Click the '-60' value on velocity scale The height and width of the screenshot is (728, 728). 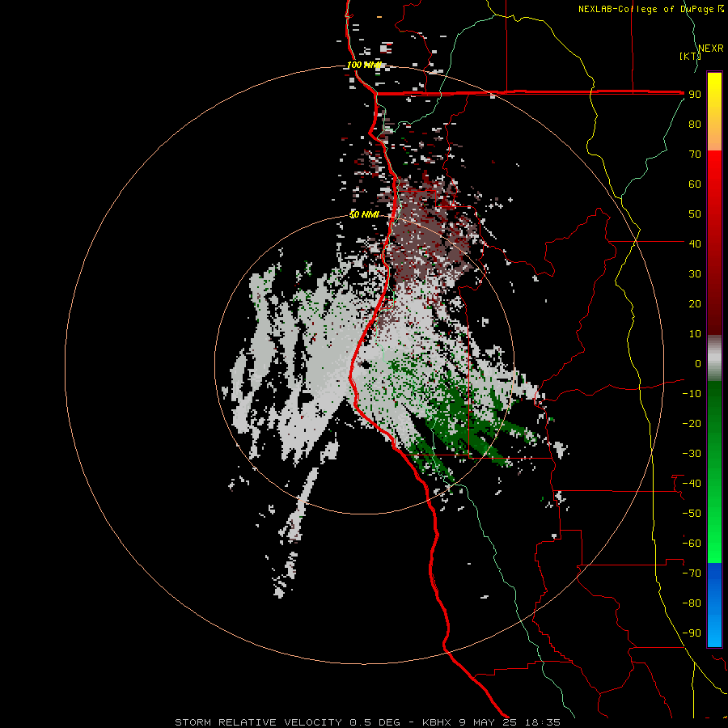[692, 544]
